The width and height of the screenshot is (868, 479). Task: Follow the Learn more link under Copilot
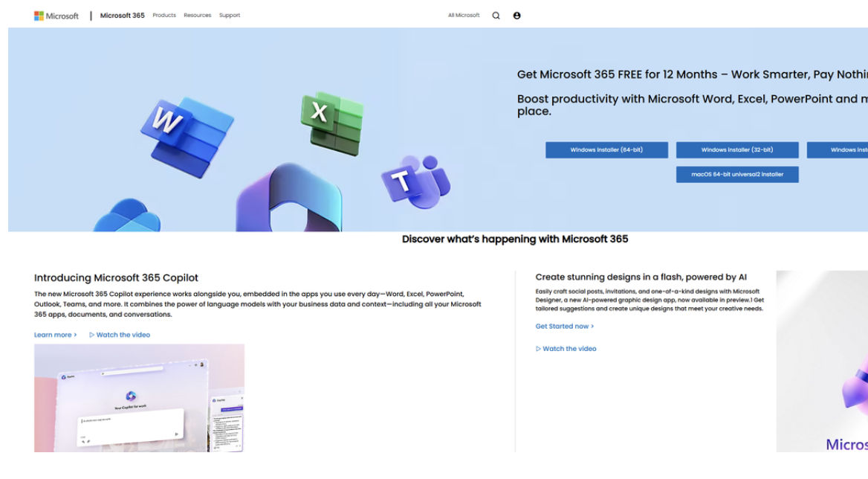55,335
